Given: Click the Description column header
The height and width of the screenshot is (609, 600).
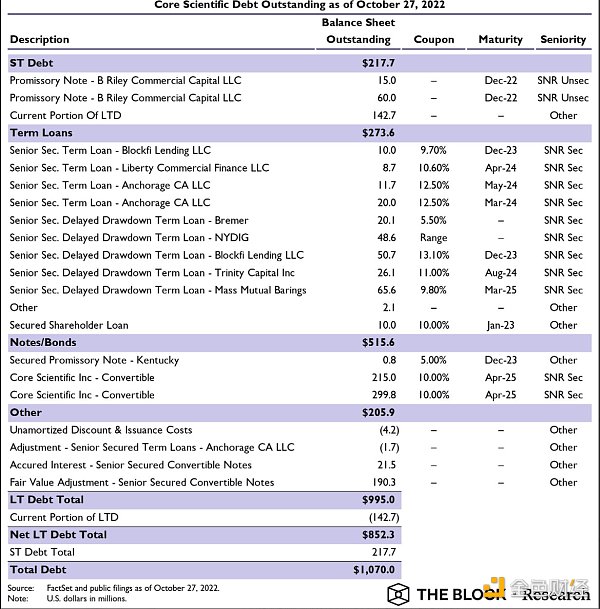Looking at the screenshot, I should click(x=40, y=40).
